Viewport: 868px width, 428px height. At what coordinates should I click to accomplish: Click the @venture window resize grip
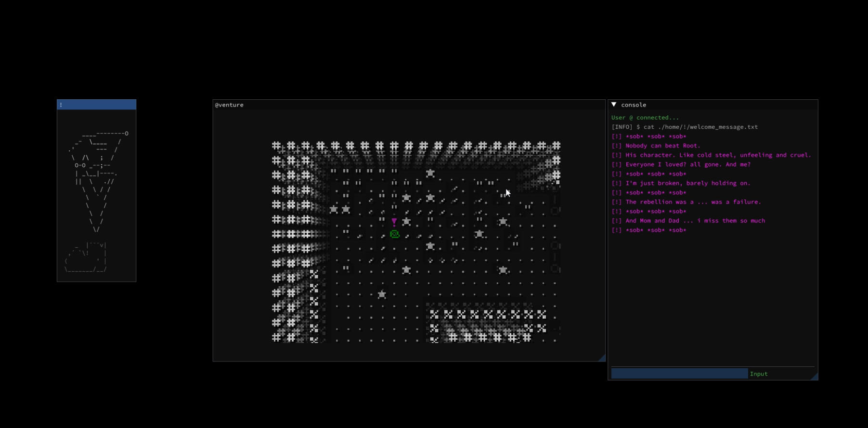pyautogui.click(x=602, y=358)
